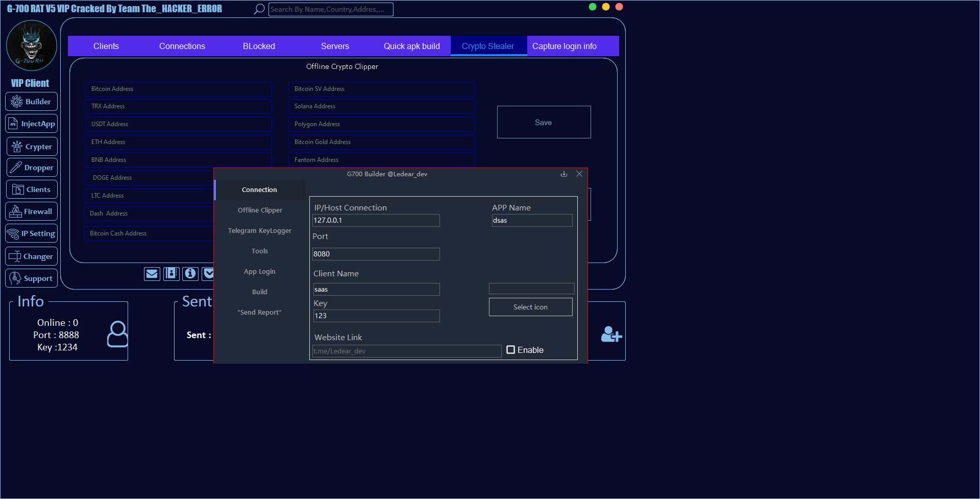Open Clients from the left sidebar

tap(32, 189)
